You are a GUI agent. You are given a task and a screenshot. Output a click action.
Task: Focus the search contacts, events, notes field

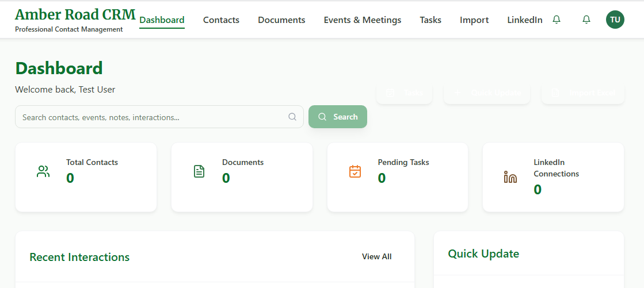coord(159,117)
